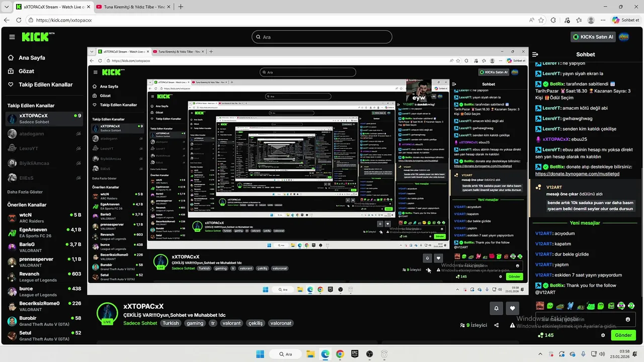Report the stream with warning triangle icon
Viewport: 644px width, 362px height.
[x=512, y=325]
